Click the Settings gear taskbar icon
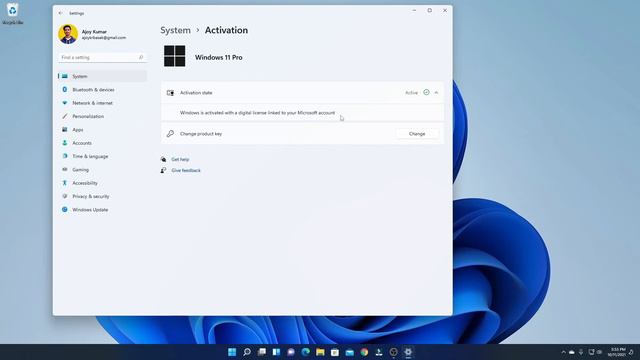 pos(408,352)
